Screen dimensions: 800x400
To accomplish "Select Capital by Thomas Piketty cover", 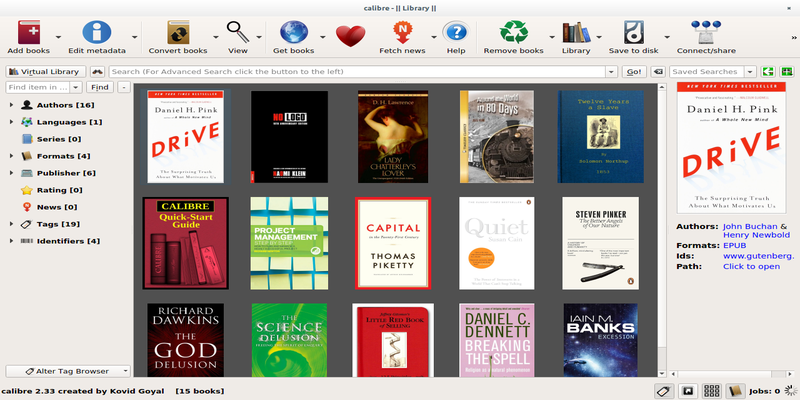I will [x=393, y=243].
